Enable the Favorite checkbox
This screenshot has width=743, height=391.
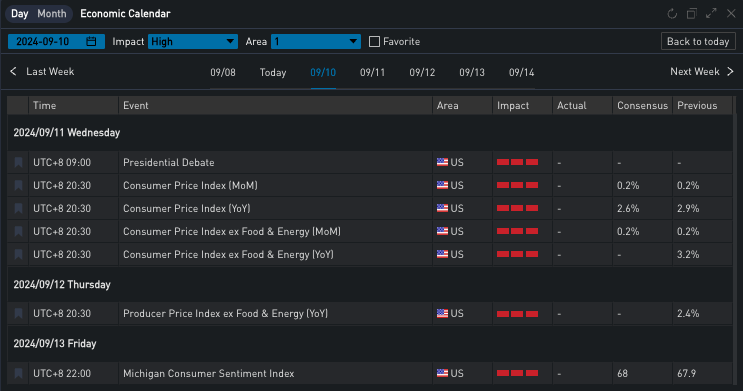(x=374, y=42)
